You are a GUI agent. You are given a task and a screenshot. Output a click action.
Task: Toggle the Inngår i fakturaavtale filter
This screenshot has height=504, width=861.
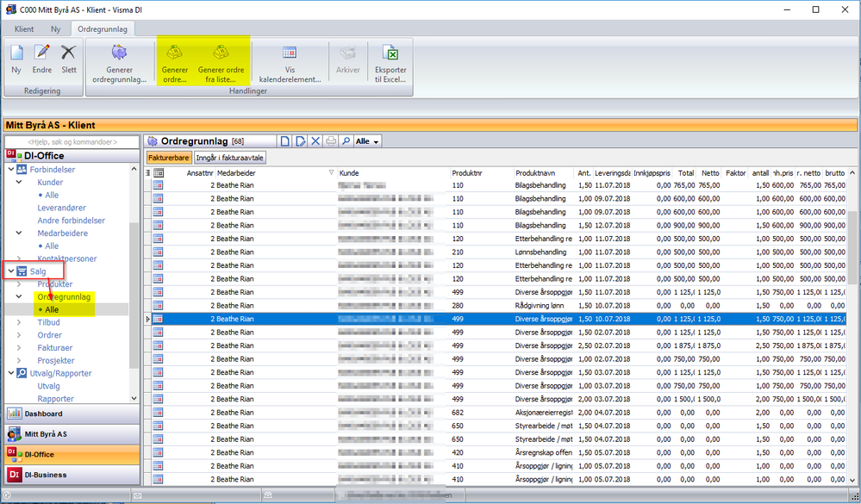coord(229,158)
